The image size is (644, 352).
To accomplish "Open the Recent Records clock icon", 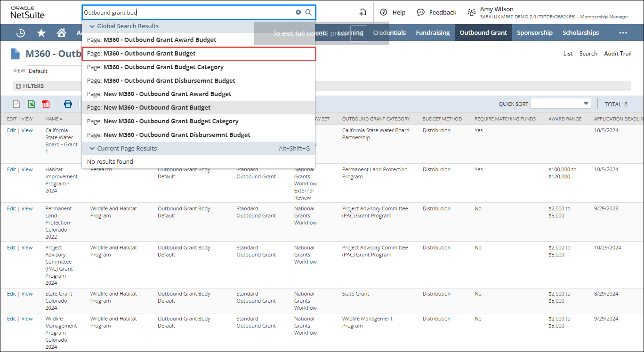I will click(x=21, y=33).
